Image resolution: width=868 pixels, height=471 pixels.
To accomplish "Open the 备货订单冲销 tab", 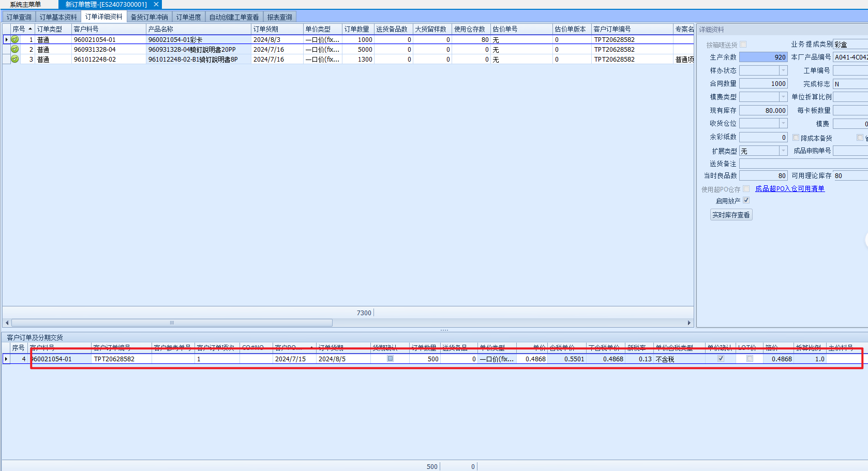I will [149, 17].
